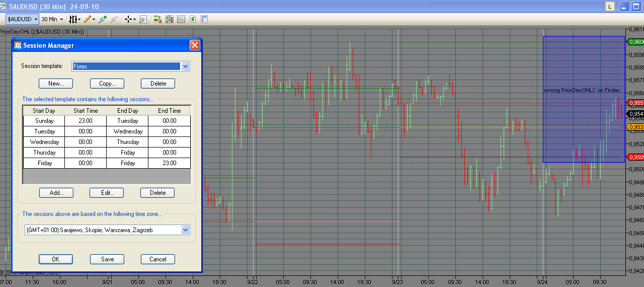Select the crosshair cursor tool icon
The width and height of the screenshot is (644, 287).
coord(128,19)
